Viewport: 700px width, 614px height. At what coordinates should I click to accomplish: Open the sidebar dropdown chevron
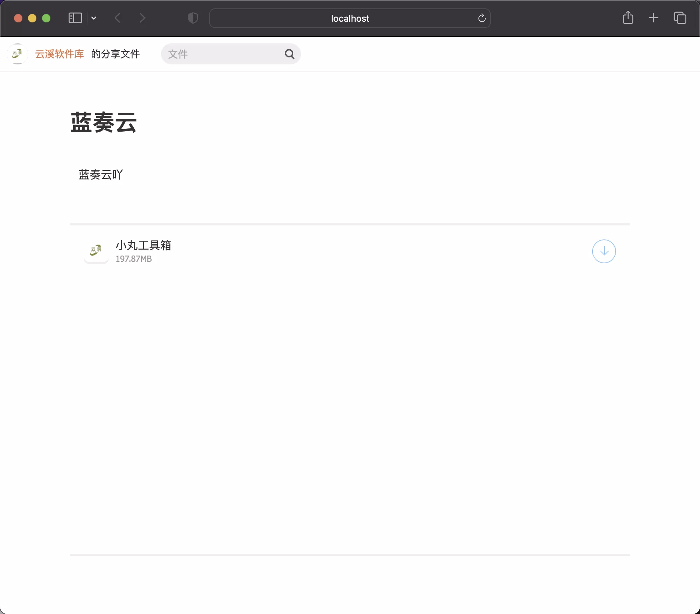click(x=94, y=18)
